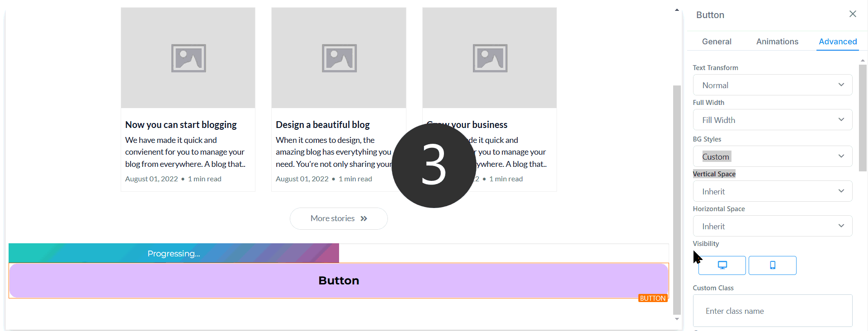Open the Text Transform dropdown
The width and height of the screenshot is (868, 331).
(x=772, y=85)
